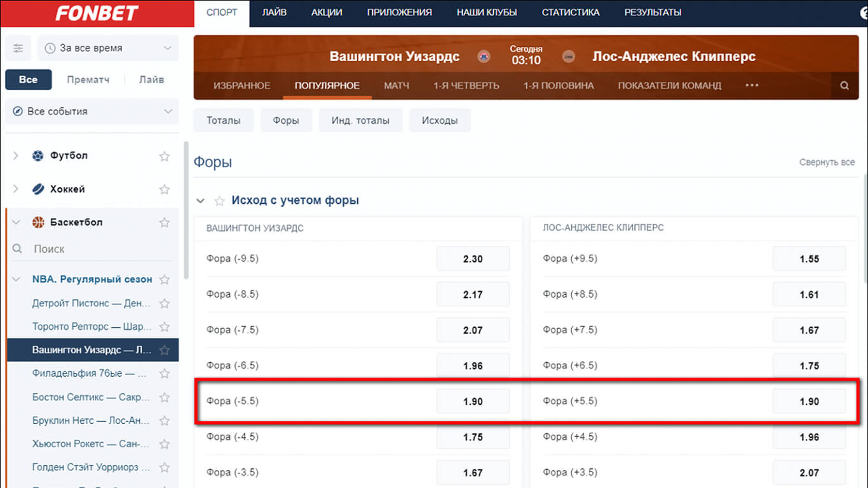Bet on Фора (-5.5) odds 1.90
868x488 pixels.
[473, 402]
